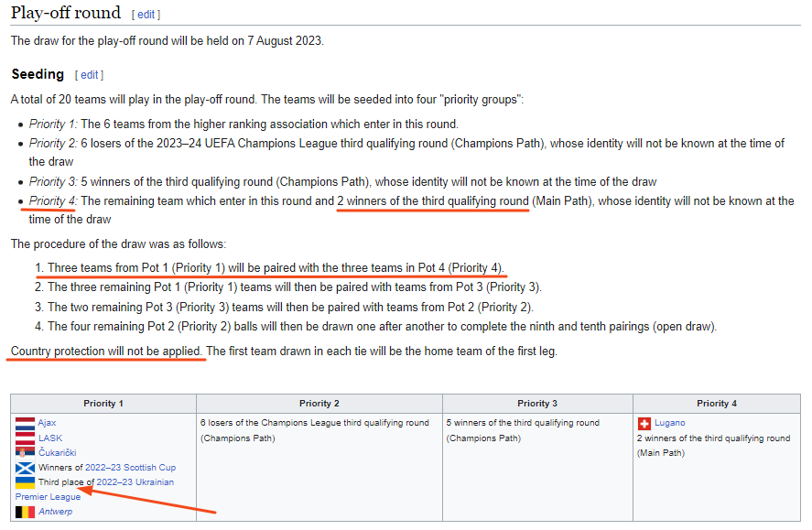The height and width of the screenshot is (530, 812).
Task: Click the italic 'Priority 1:' bullet label
Action: [53, 124]
